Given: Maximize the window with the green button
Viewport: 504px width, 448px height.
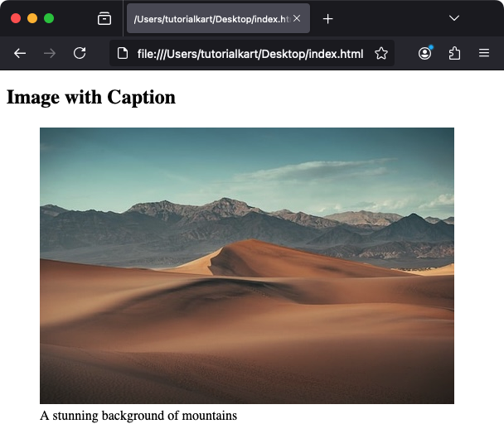Looking at the screenshot, I should [x=49, y=18].
